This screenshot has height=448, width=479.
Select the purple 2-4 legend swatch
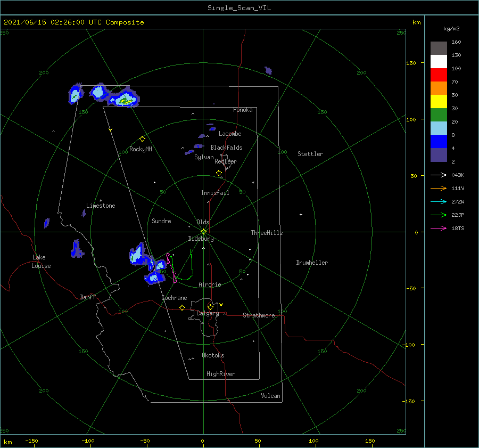439,155
